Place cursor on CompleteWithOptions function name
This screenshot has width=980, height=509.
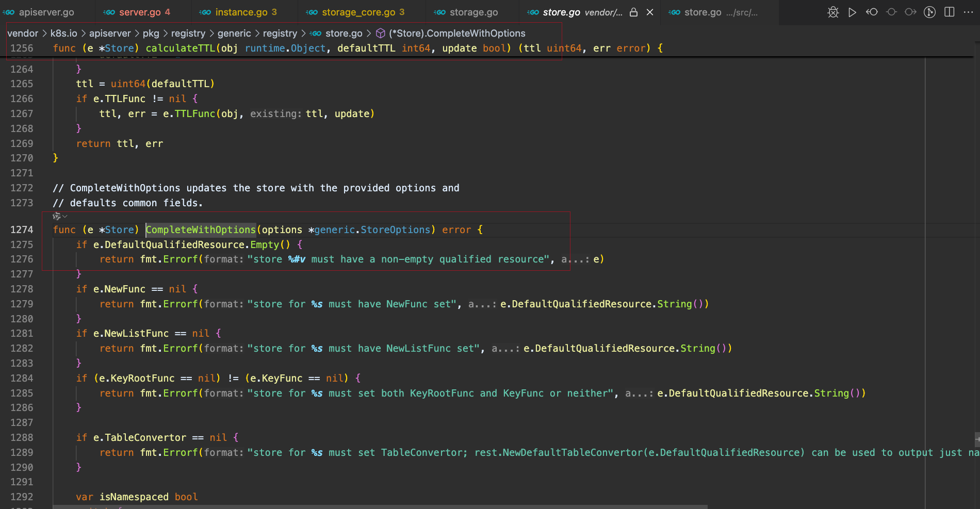point(201,229)
